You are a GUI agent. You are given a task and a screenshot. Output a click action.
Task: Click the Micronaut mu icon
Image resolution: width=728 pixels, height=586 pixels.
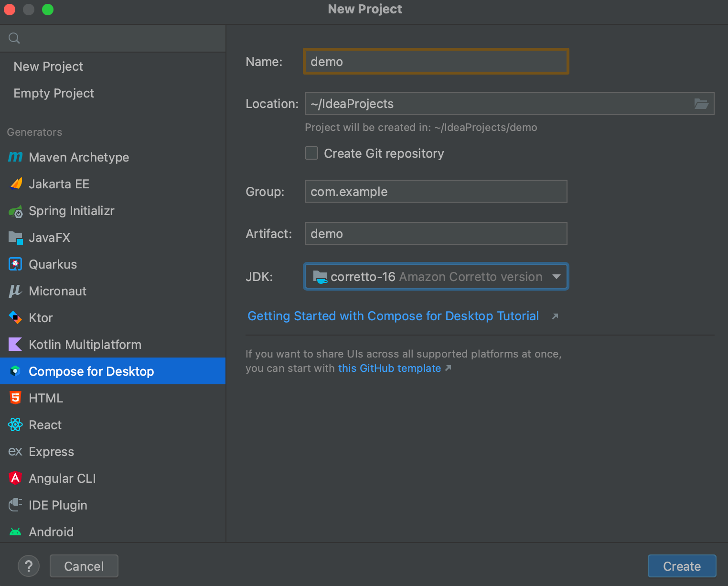[x=15, y=291]
